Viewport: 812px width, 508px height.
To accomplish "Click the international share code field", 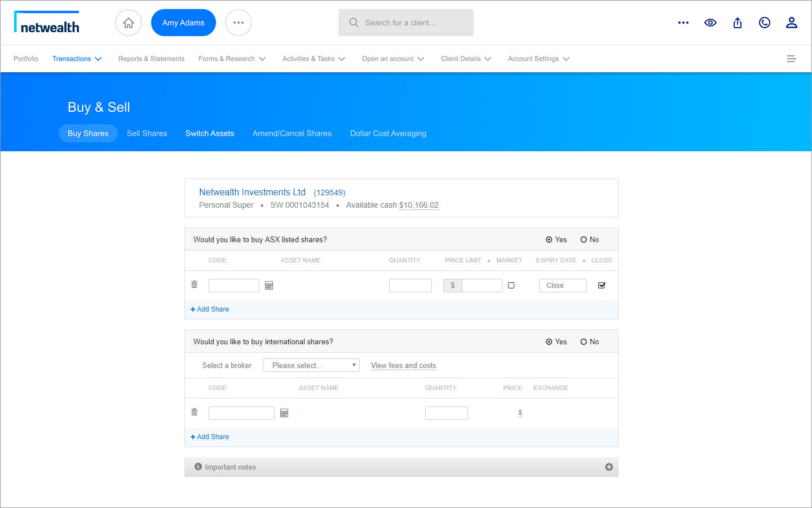I will point(241,413).
